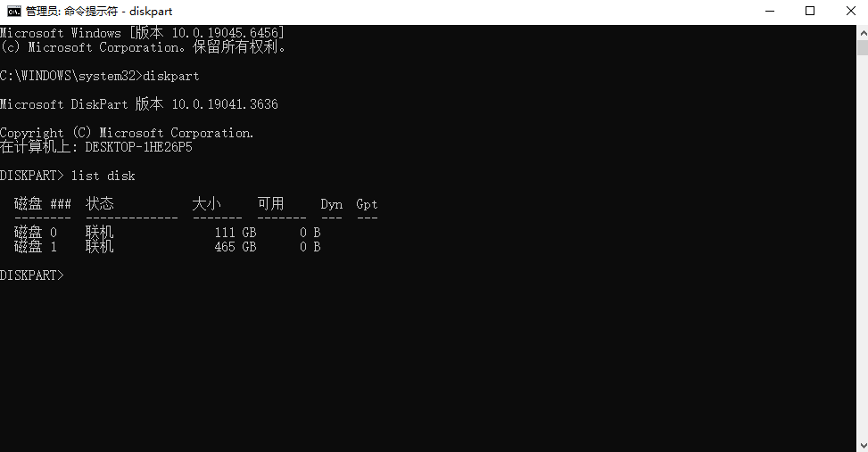Click the Gpt column header

click(367, 204)
